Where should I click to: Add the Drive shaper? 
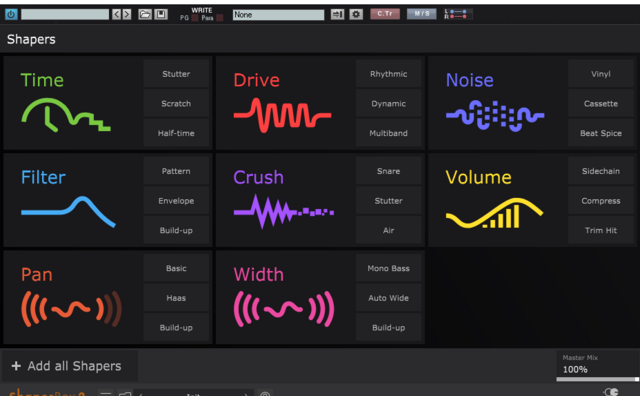[x=286, y=103]
